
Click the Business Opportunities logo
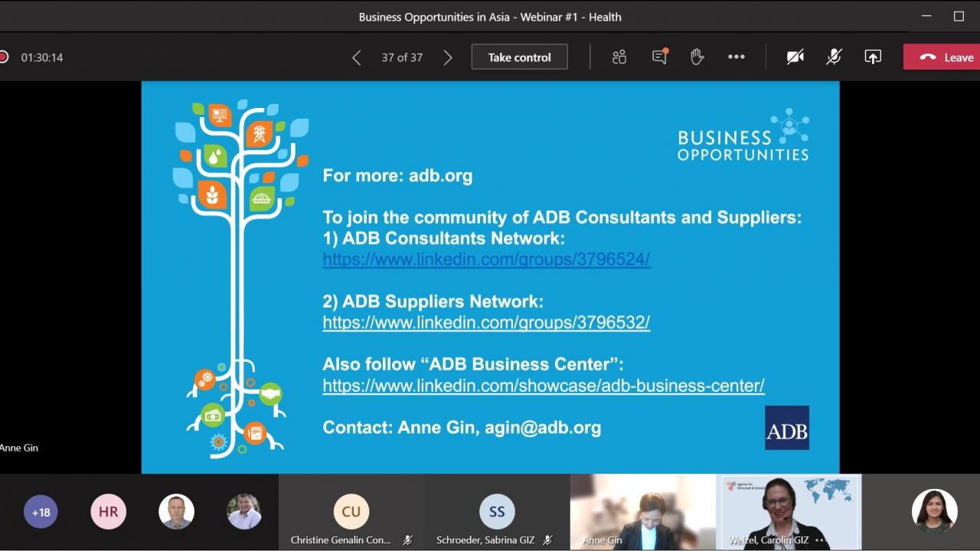tap(743, 135)
